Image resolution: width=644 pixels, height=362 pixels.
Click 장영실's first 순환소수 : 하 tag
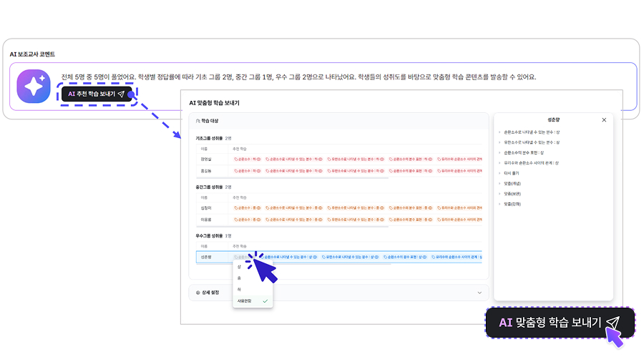click(247, 159)
